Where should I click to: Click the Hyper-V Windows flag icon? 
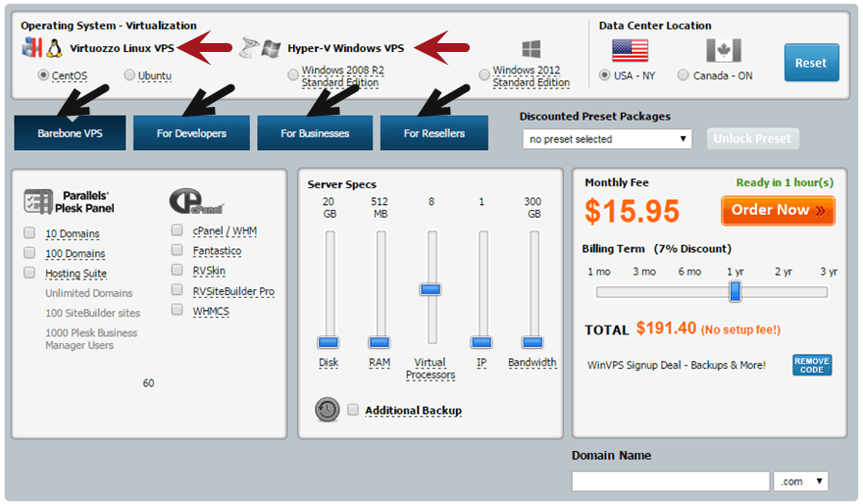(x=271, y=48)
